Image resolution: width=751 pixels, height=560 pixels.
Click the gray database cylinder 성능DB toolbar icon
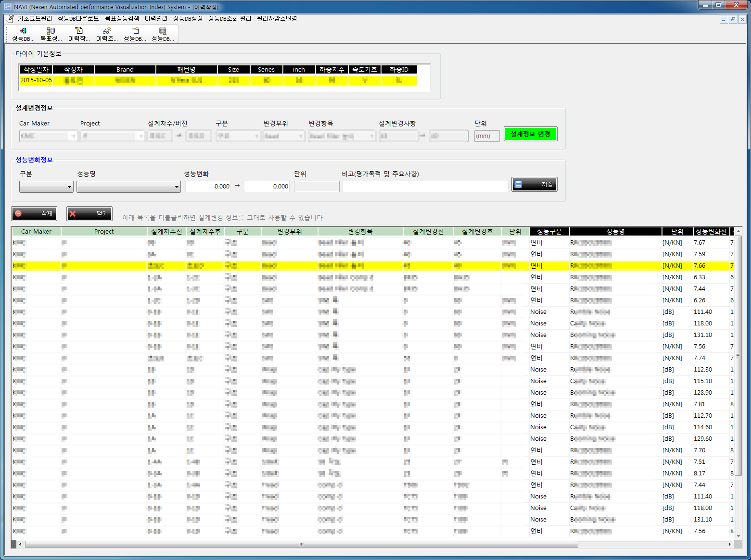click(x=163, y=31)
